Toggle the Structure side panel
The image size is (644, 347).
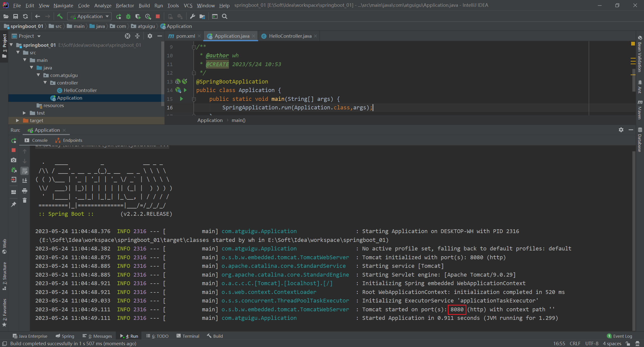[4, 276]
